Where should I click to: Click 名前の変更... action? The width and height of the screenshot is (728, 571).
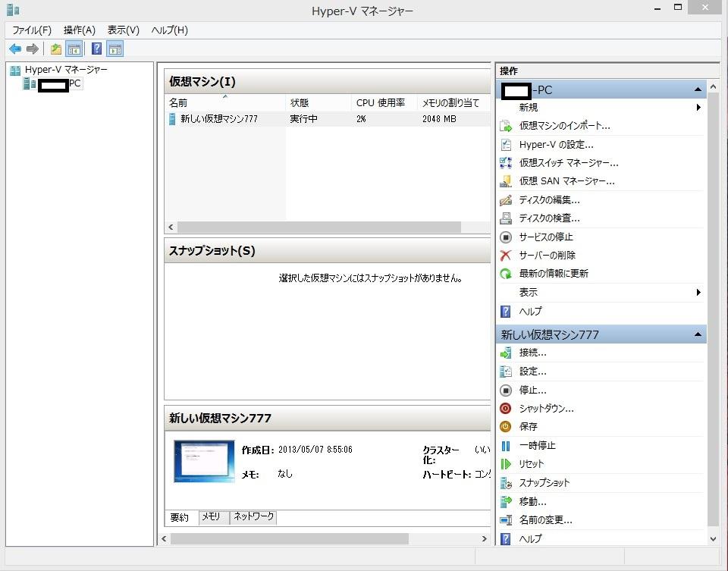545,520
